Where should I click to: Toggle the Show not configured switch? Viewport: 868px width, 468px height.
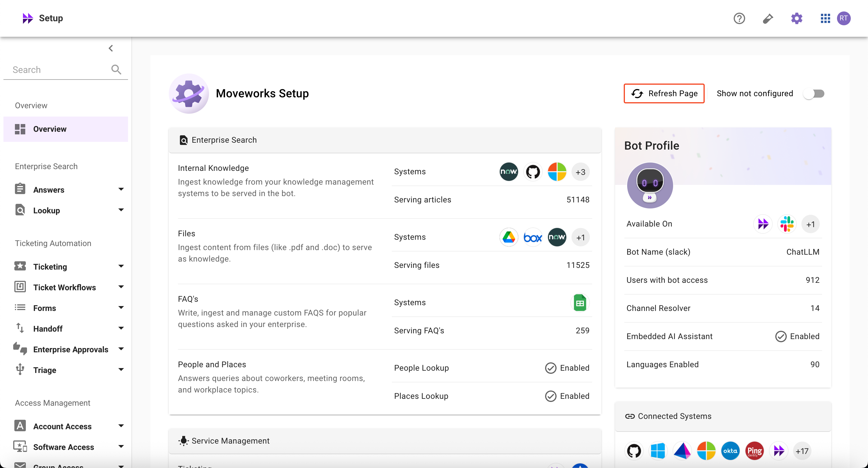pos(814,93)
